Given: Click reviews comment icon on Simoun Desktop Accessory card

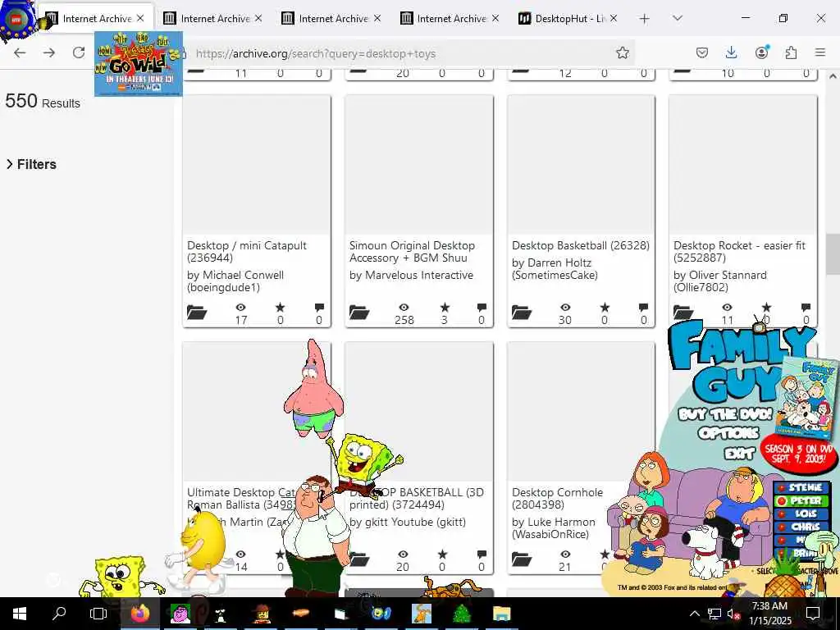Looking at the screenshot, I should tap(482, 308).
